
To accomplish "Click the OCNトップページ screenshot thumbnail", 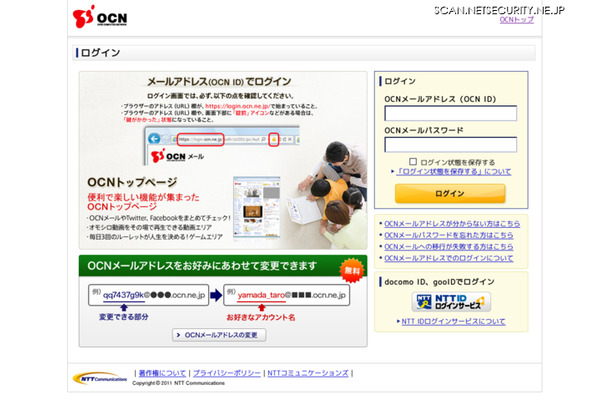I will (256, 207).
